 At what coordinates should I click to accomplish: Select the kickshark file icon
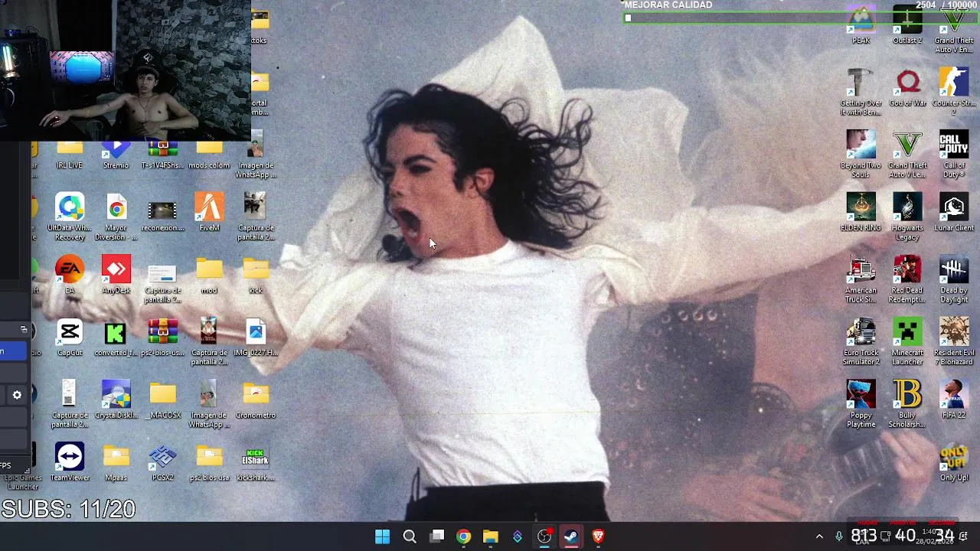pos(256,461)
